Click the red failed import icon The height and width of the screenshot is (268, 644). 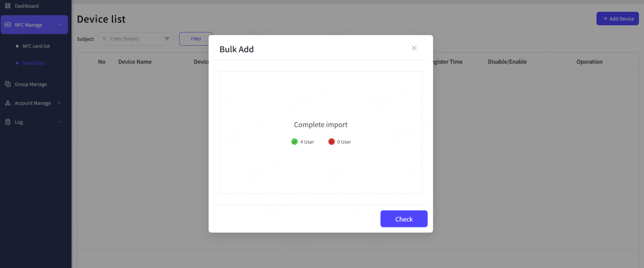point(331,142)
